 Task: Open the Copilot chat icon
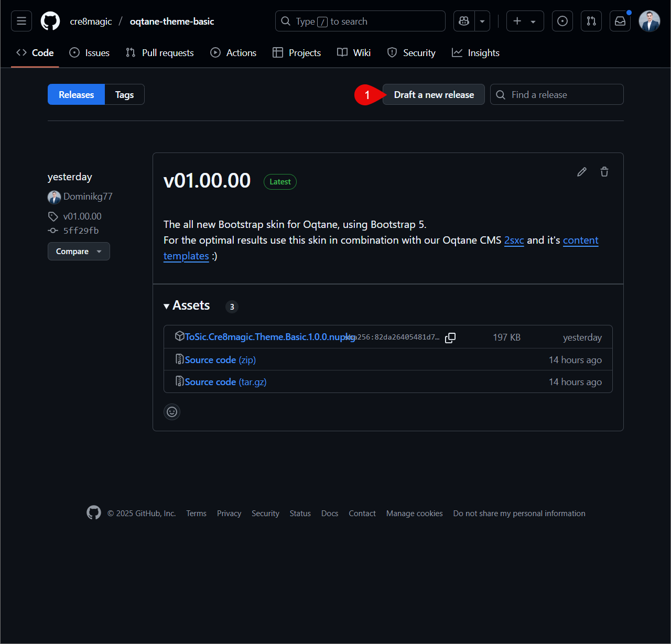pyautogui.click(x=464, y=21)
